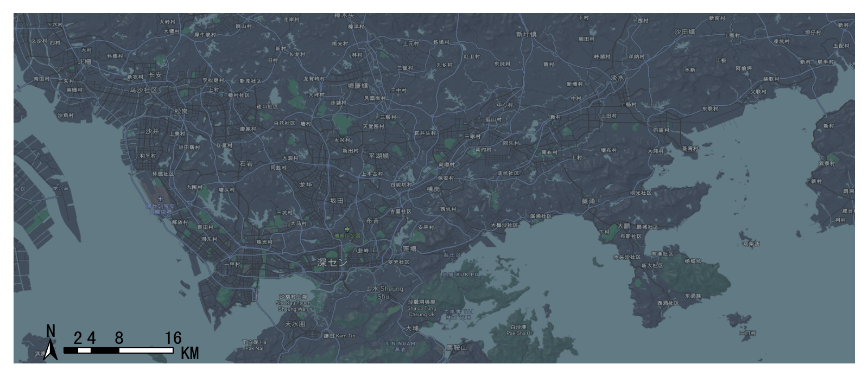This screenshot has height=377, width=868.
Task: Click the 洋纳村 label
Action: (x=636, y=56)
